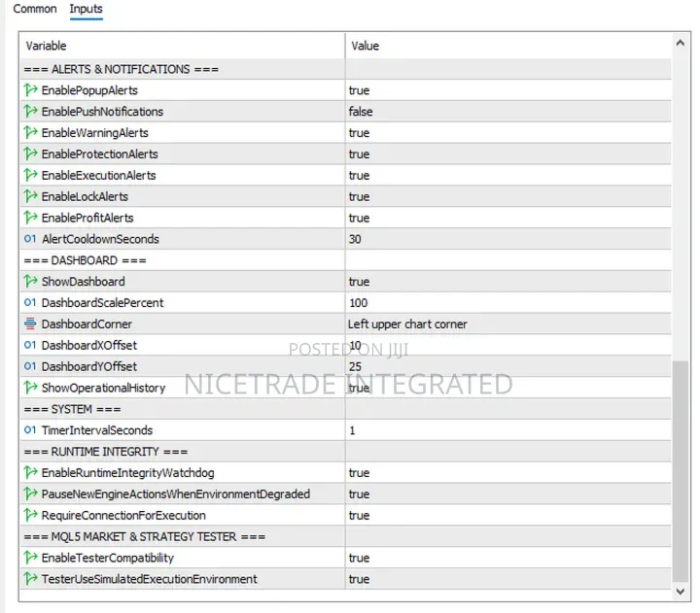This screenshot has height=613, width=700.
Task: Click the RequireConnectionForExecution boolean icon
Action: pyautogui.click(x=30, y=515)
